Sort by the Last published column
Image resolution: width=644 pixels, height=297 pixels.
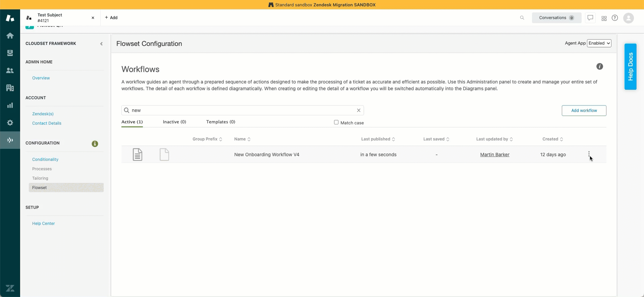pos(378,139)
